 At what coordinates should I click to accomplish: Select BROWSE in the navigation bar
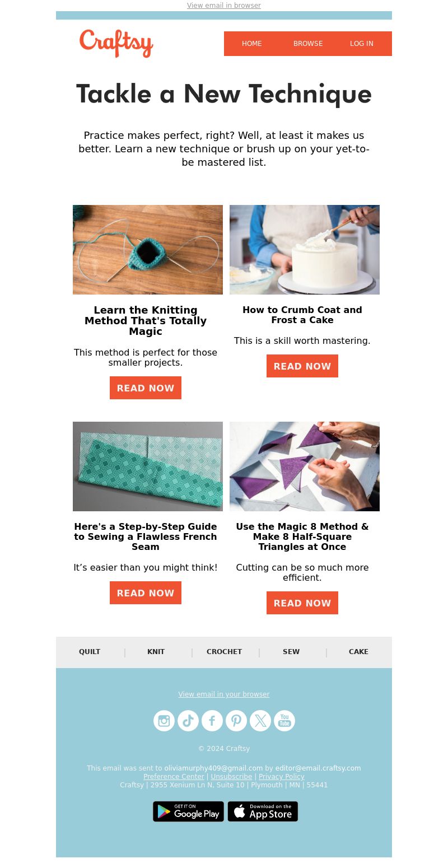(308, 44)
